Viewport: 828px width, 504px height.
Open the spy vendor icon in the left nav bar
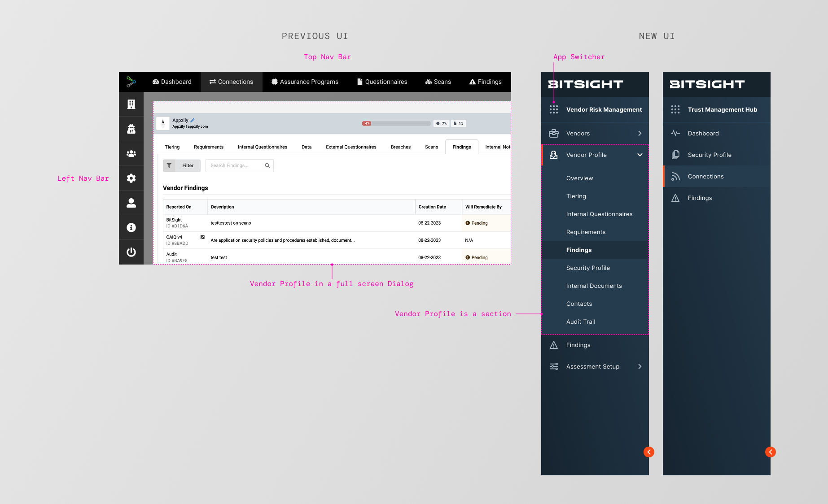pos(131,129)
